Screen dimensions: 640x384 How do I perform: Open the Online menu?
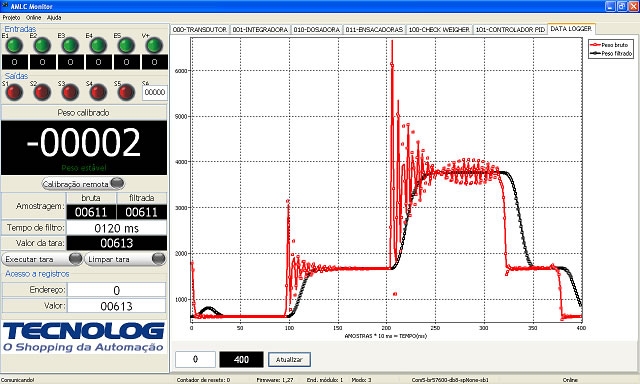(x=33, y=18)
